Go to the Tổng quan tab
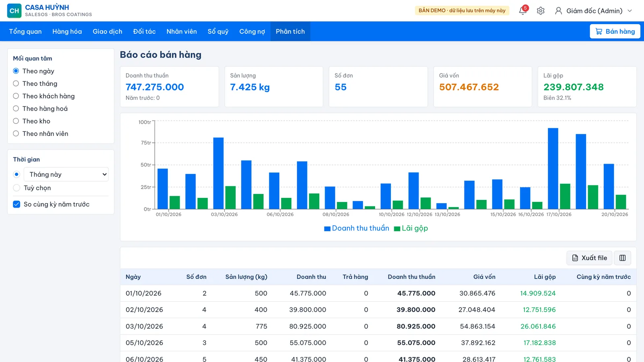Image resolution: width=644 pixels, height=362 pixels. [x=25, y=31]
